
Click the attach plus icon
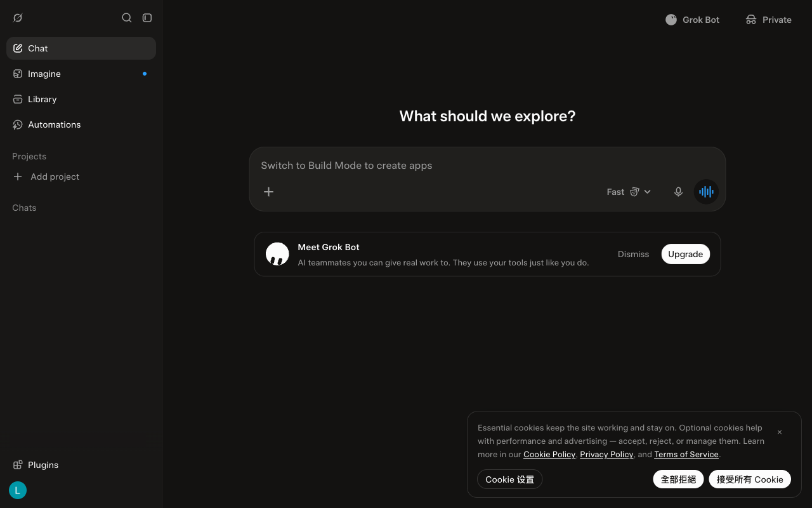point(268,192)
